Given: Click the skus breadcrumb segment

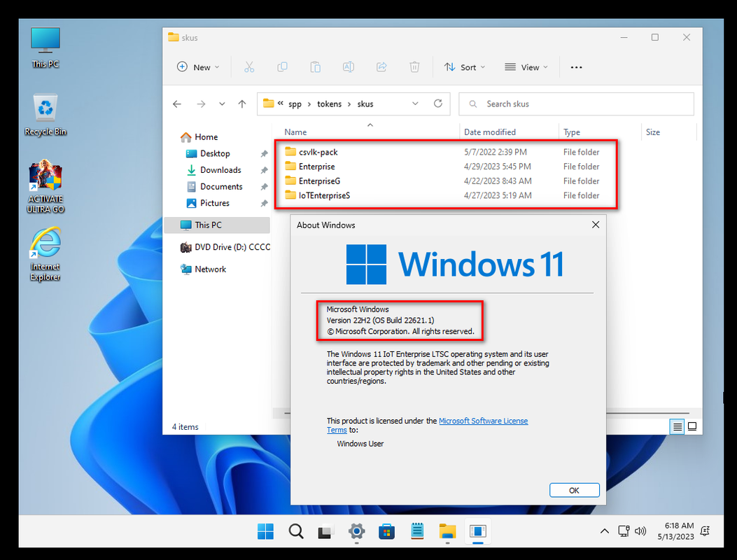Looking at the screenshot, I should (x=365, y=104).
